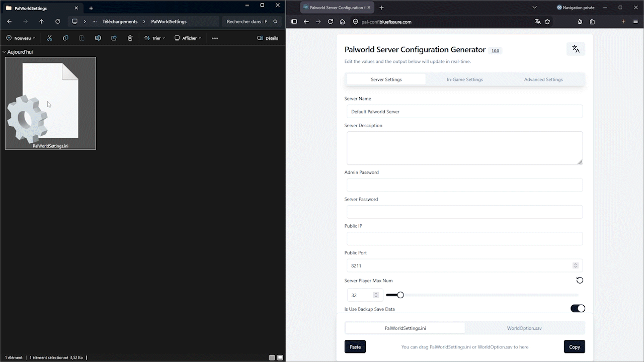Click the 1.0.0 version link
Viewport: 644px width, 362px height.
496,51
